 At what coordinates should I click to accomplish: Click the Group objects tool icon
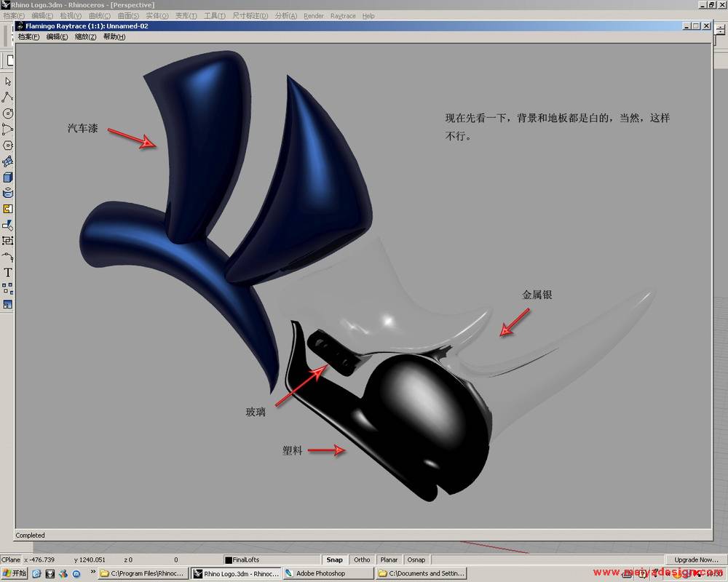[x=8, y=241]
